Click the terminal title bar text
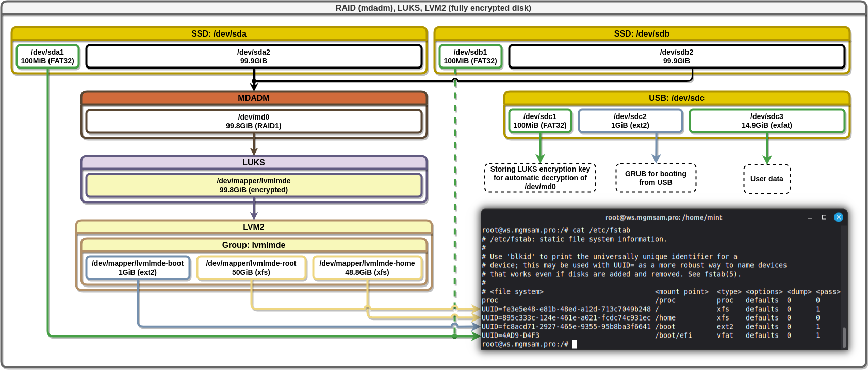The width and height of the screenshot is (868, 370). [663, 217]
